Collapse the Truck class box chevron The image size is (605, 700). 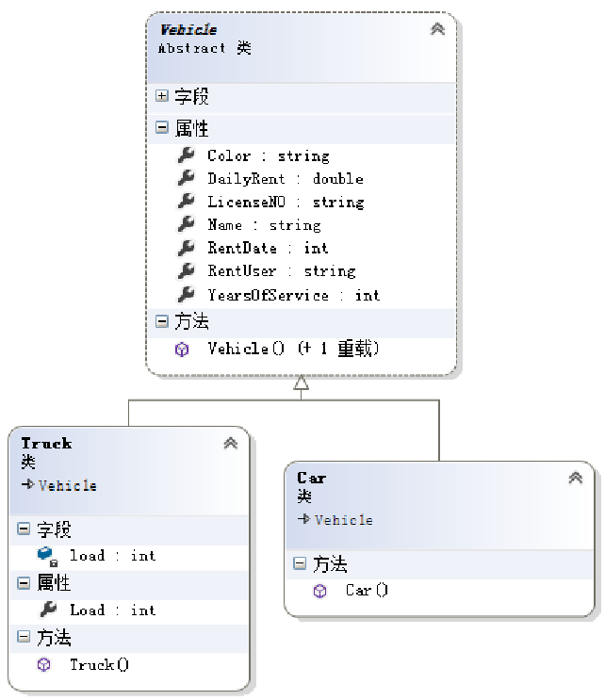(x=231, y=443)
